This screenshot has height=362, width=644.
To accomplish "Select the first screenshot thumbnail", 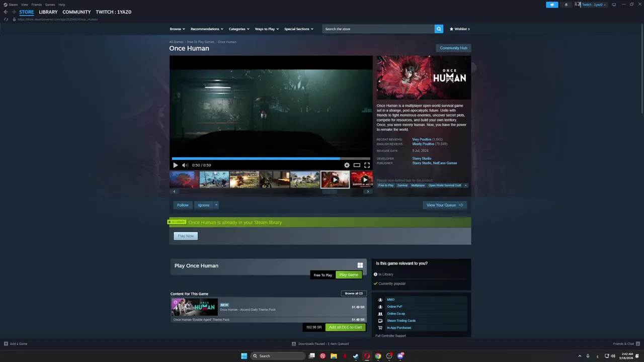I will click(184, 179).
